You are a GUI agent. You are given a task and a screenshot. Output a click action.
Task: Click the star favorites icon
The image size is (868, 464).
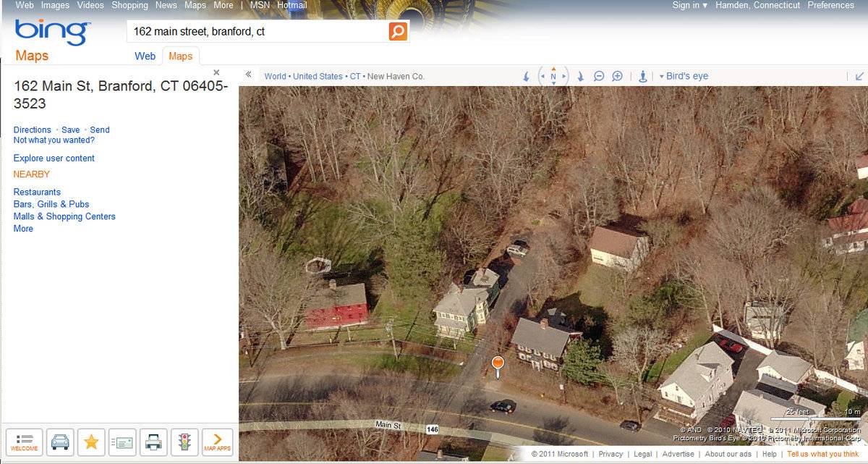click(91, 442)
